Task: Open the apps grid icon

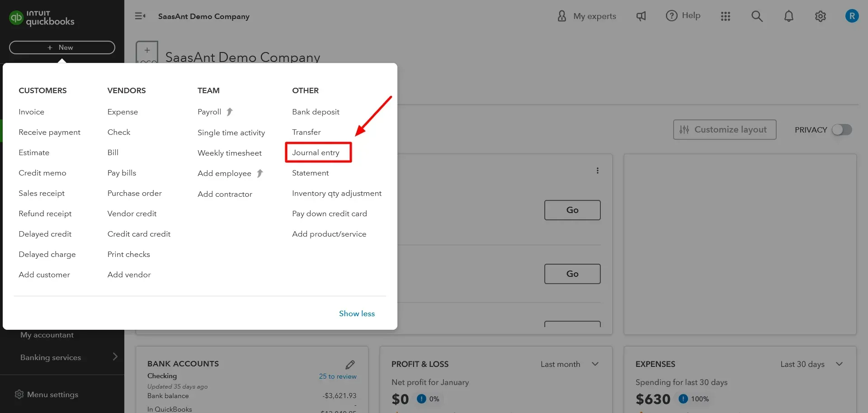Action: coord(726,16)
